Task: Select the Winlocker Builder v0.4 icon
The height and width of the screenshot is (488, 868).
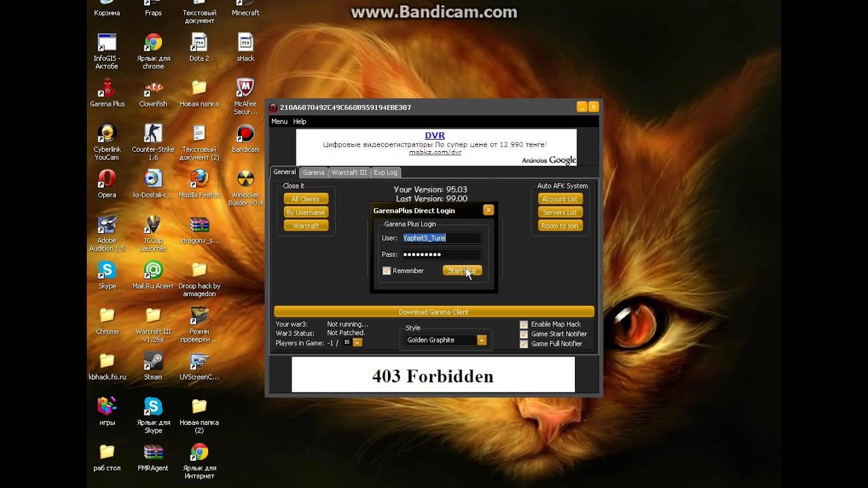Action: tap(245, 188)
